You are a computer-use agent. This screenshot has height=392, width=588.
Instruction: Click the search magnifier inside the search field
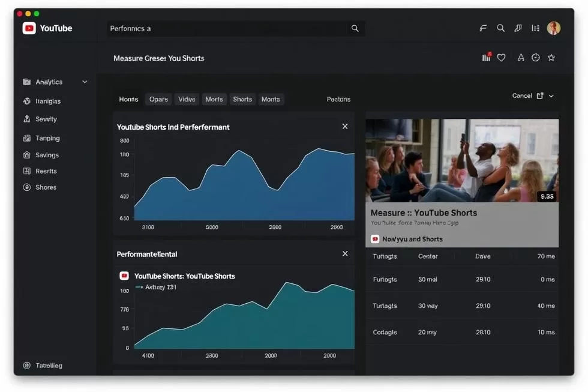click(x=355, y=28)
